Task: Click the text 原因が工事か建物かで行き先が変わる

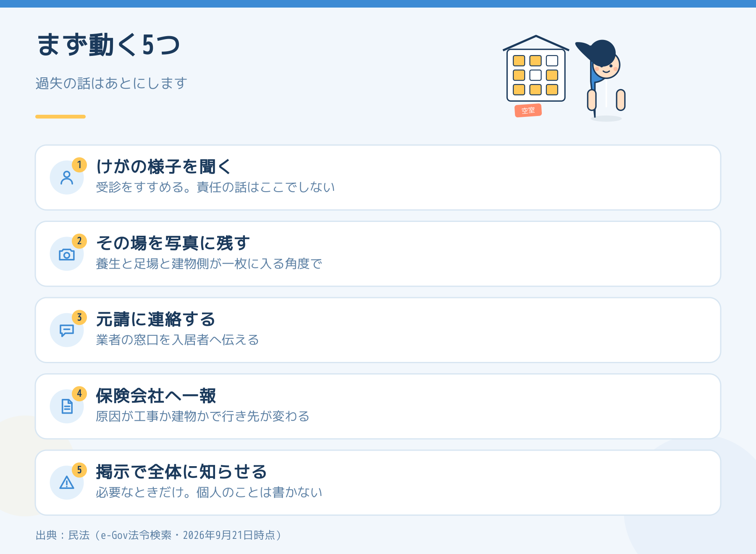Action: point(203,417)
